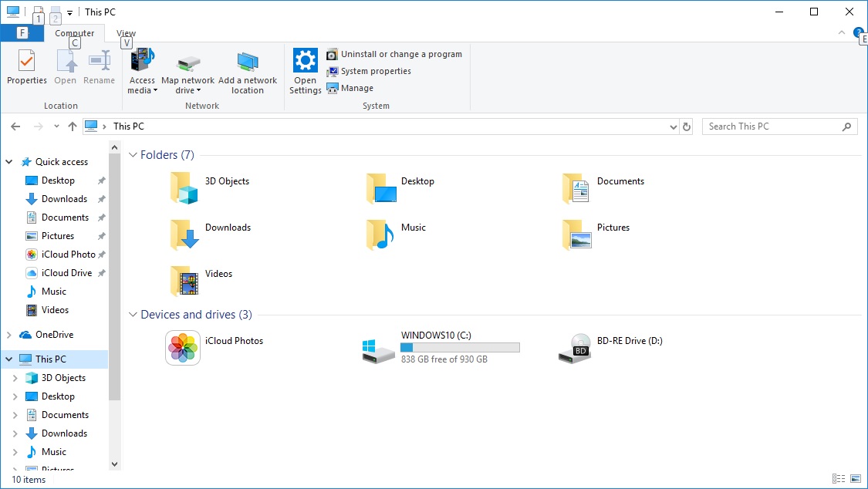
Task: Click the navigation pane scroll down arrow
Action: point(115,464)
